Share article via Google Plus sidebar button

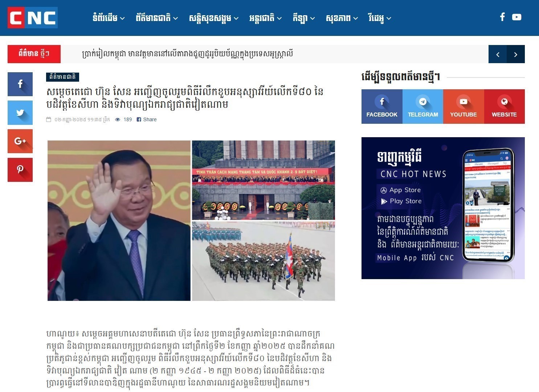click(x=20, y=141)
